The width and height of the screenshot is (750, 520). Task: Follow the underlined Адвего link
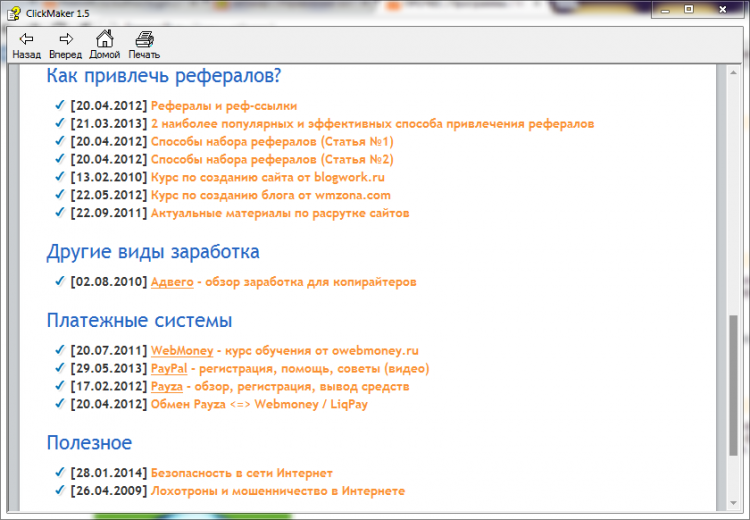(x=172, y=282)
